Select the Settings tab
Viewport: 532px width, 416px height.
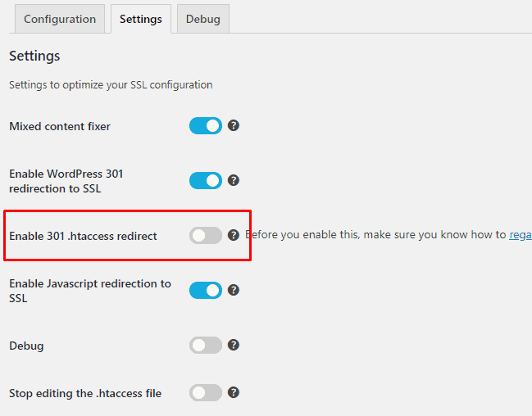(141, 19)
